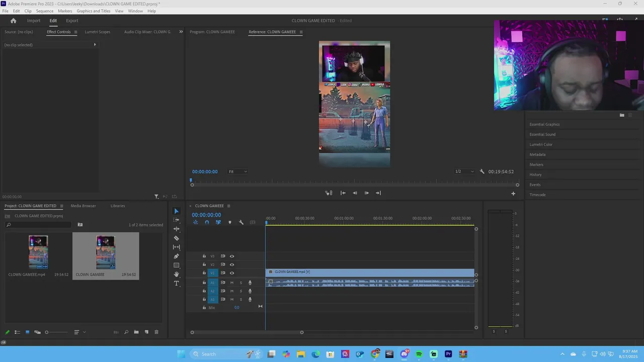Switch to Program: CLOWN GAMEEE tab
This screenshot has height=362, width=644.
point(212,32)
